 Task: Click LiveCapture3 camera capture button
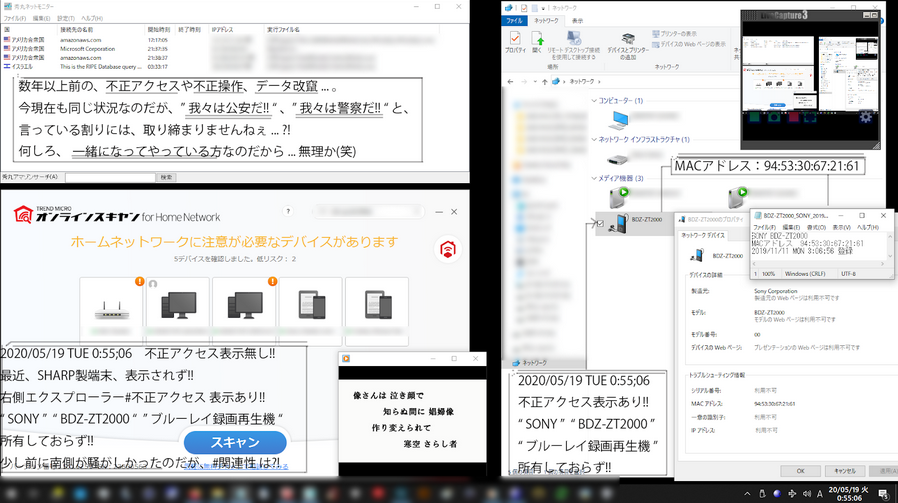tap(774, 117)
